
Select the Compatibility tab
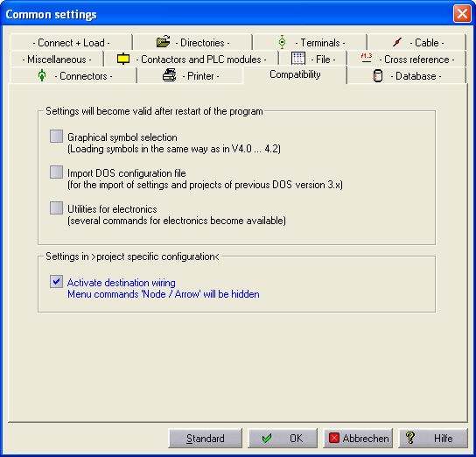[x=295, y=74]
